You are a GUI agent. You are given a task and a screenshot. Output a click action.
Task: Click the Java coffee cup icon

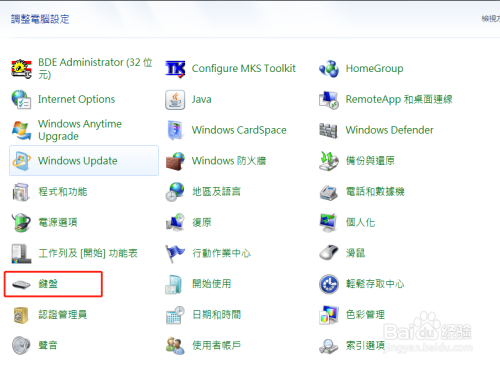[175, 99]
